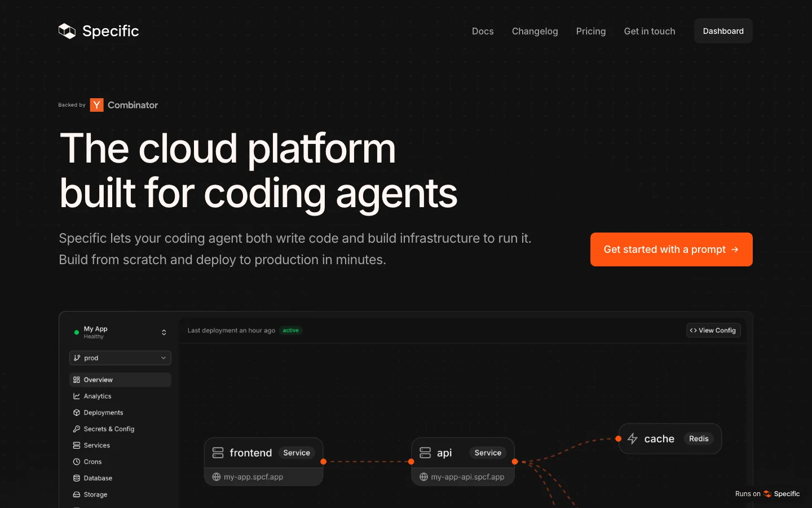Open Get in touch link
This screenshot has height=508, width=812.
(650, 31)
